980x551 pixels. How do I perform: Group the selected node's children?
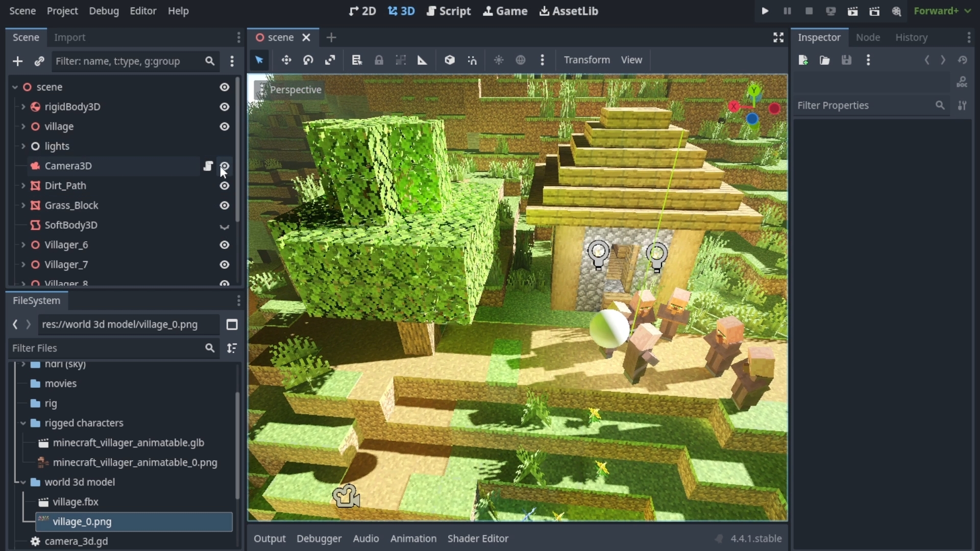pyautogui.click(x=401, y=60)
